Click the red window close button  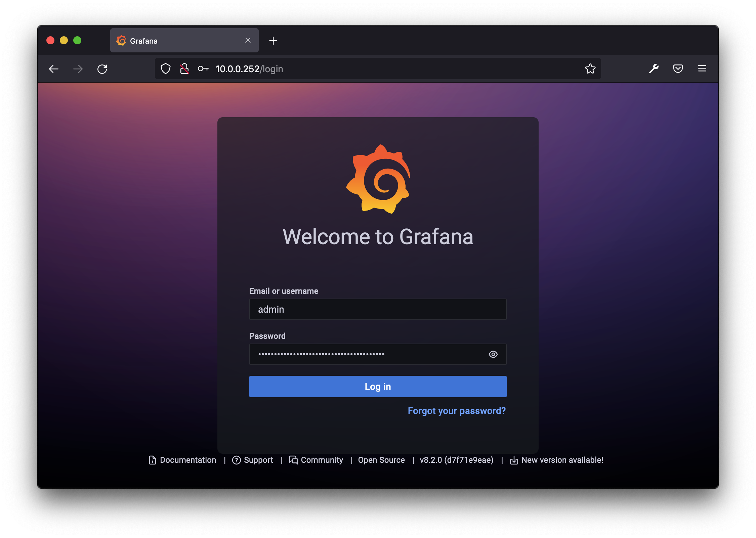[x=50, y=40]
